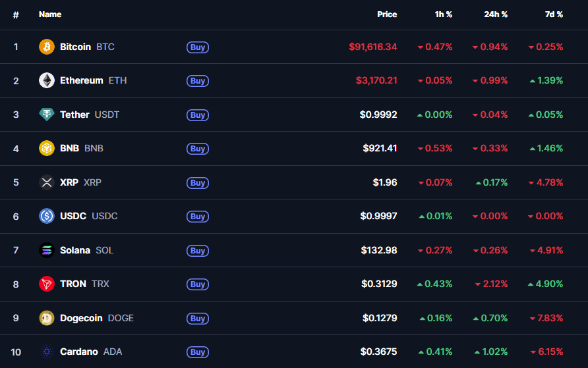Hit Buy next to Dogecoin DOGE
Screen dimensions: 588x368
[198, 319]
